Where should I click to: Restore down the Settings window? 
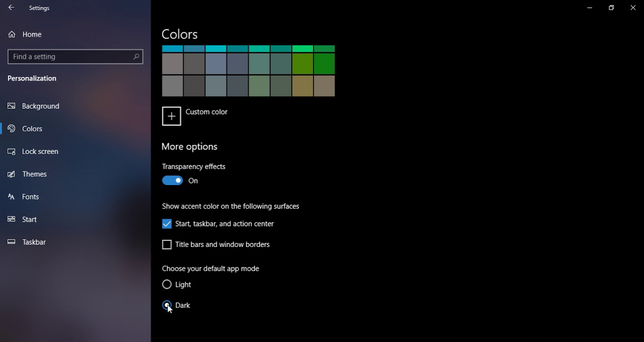[x=611, y=8]
